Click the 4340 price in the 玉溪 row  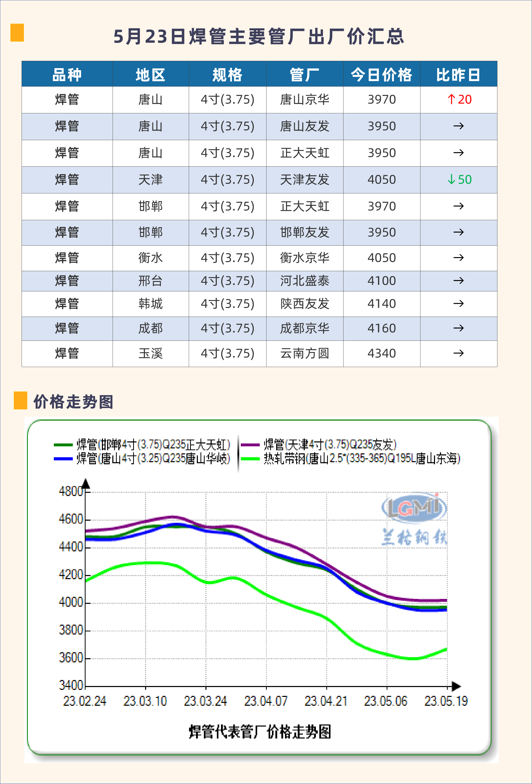[x=381, y=353]
